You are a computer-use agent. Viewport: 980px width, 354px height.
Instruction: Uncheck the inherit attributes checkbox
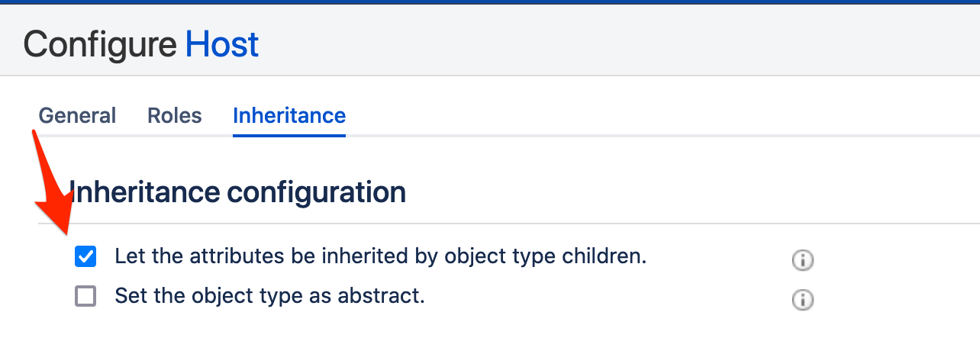[x=85, y=257]
